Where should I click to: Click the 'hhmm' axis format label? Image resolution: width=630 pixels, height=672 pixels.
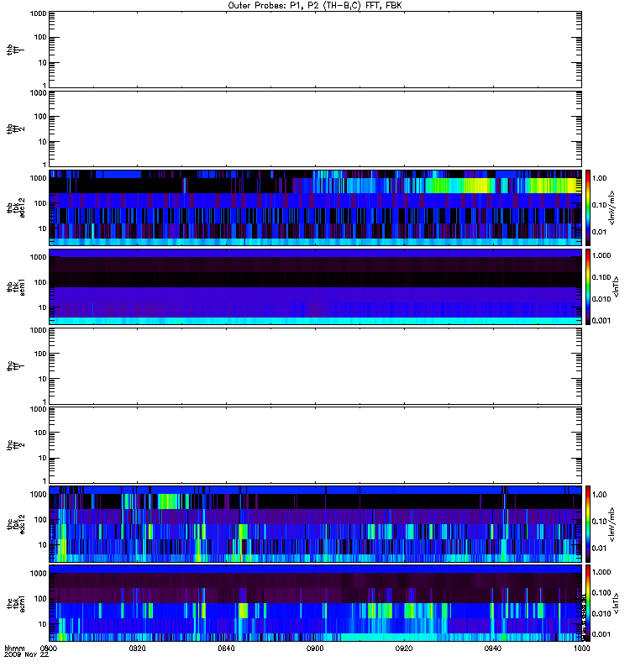click(14, 648)
